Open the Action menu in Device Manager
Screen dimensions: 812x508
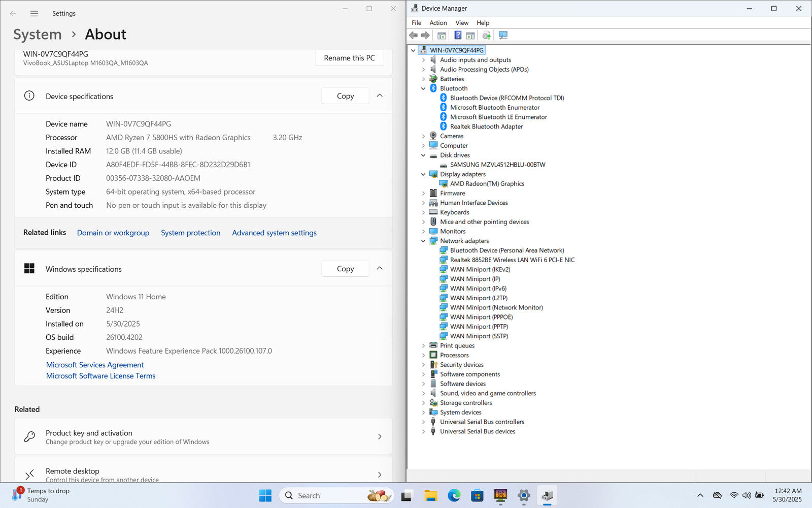tap(438, 23)
